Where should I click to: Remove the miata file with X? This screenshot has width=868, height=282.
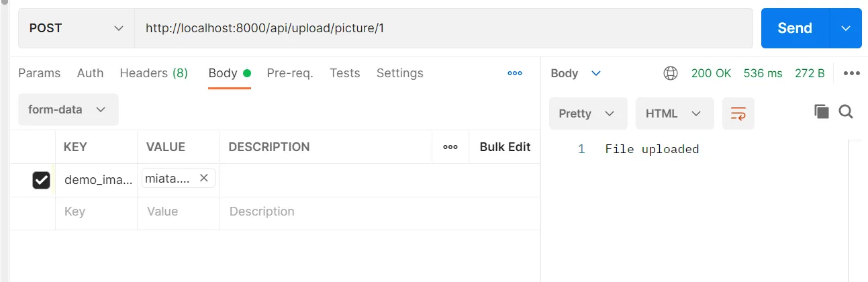[x=204, y=178]
